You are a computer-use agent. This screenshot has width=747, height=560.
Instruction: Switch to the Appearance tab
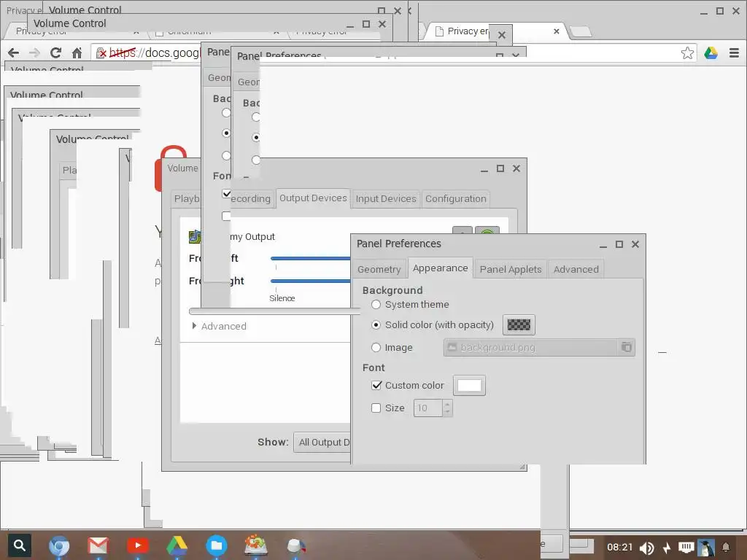(x=440, y=268)
